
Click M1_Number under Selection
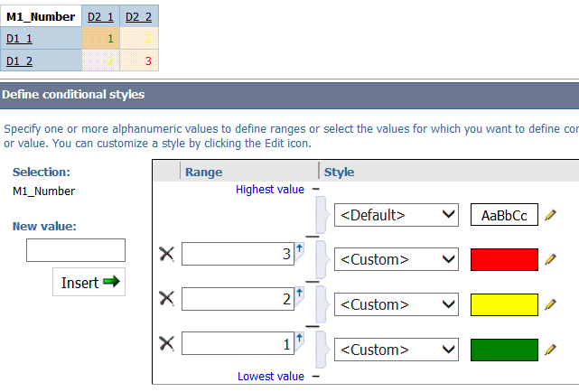pos(43,191)
